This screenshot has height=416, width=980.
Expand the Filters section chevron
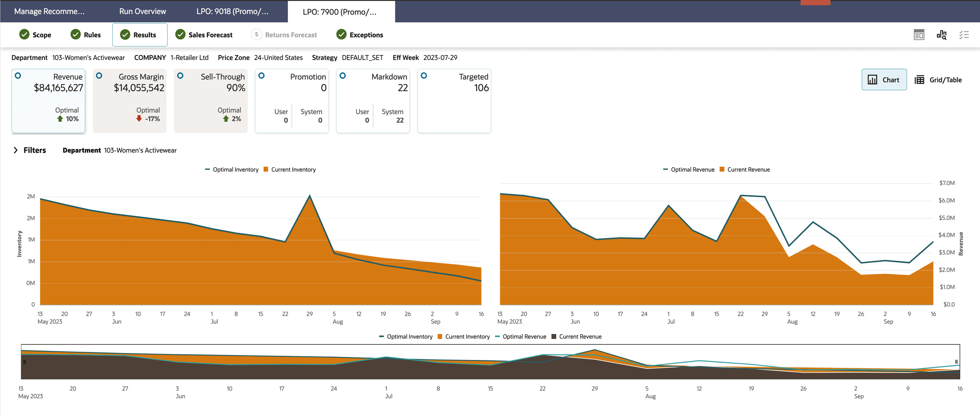click(15, 150)
